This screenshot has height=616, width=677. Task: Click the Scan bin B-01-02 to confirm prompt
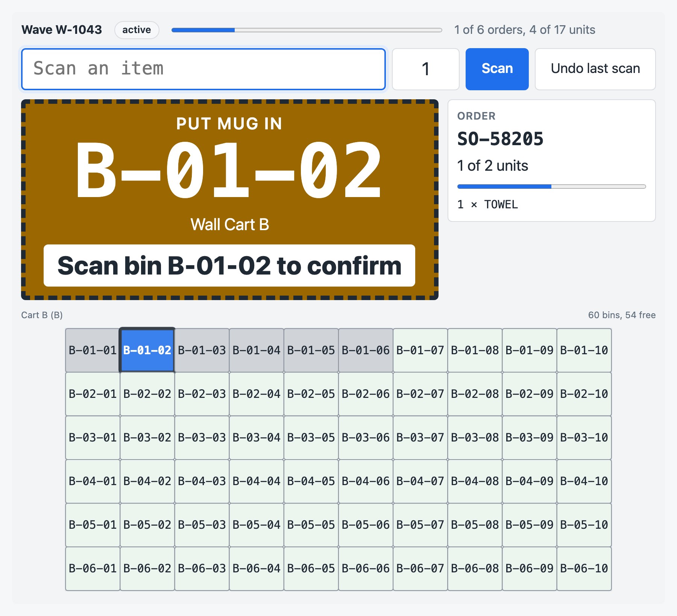(x=229, y=266)
